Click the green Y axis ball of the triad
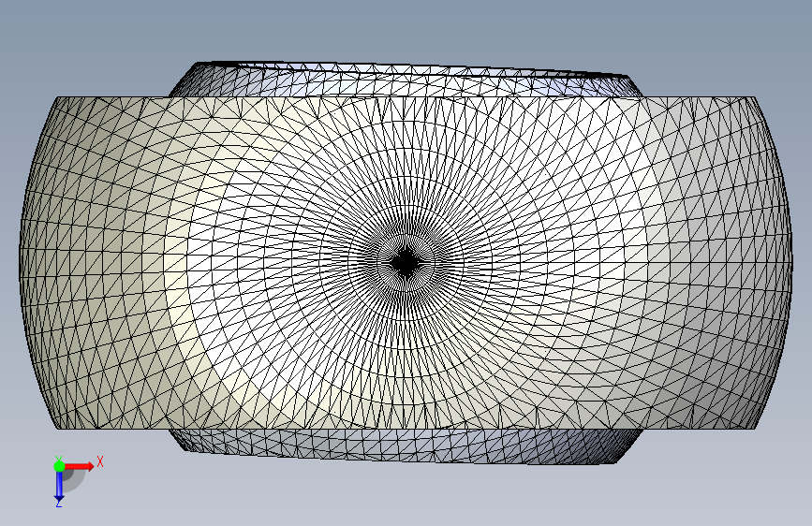 coord(59,466)
